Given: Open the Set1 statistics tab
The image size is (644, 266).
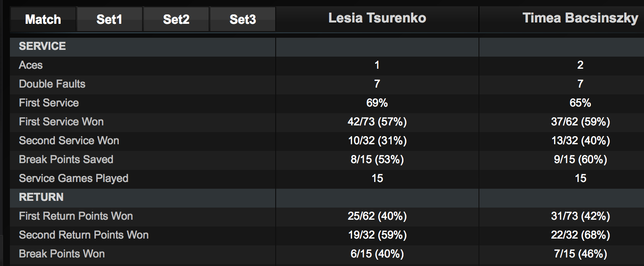Looking at the screenshot, I should pyautogui.click(x=109, y=19).
